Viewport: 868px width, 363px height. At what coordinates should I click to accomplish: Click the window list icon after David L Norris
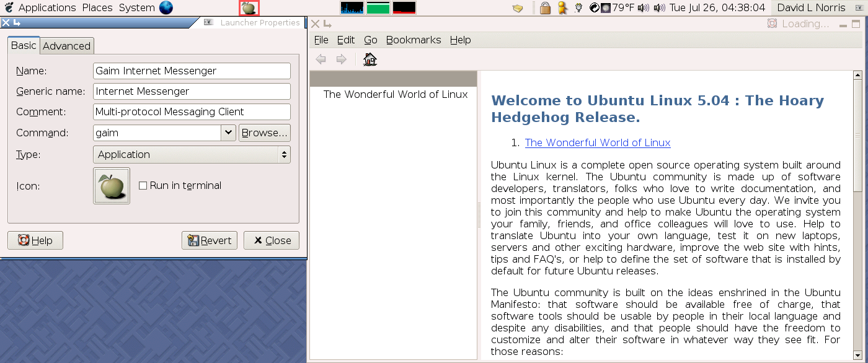pyautogui.click(x=859, y=8)
